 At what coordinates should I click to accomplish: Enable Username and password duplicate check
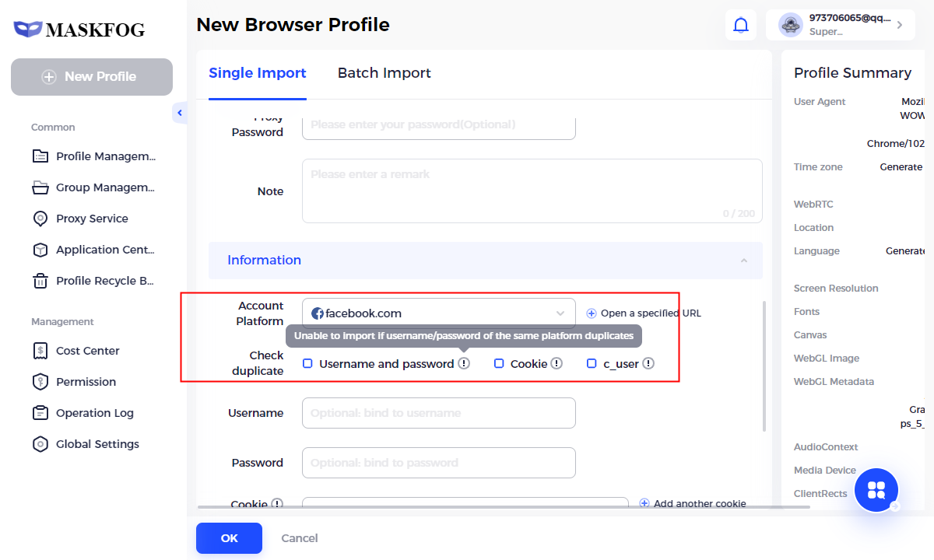point(307,363)
